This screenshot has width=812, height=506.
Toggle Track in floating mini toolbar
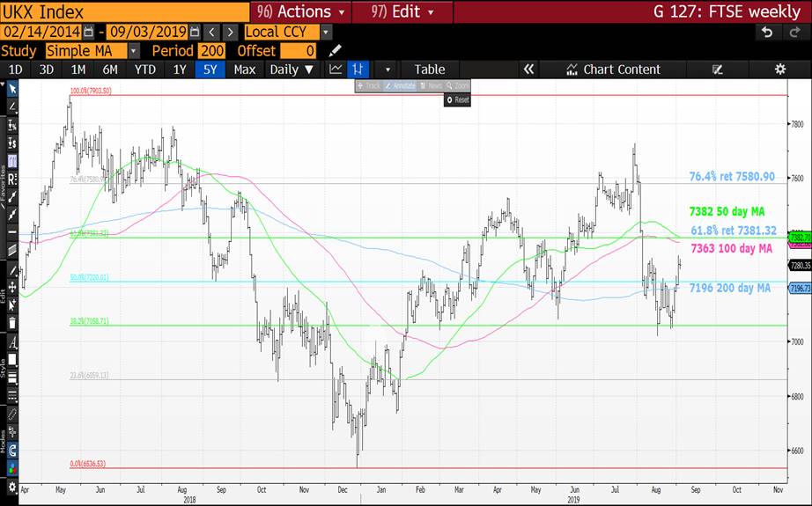[369, 86]
